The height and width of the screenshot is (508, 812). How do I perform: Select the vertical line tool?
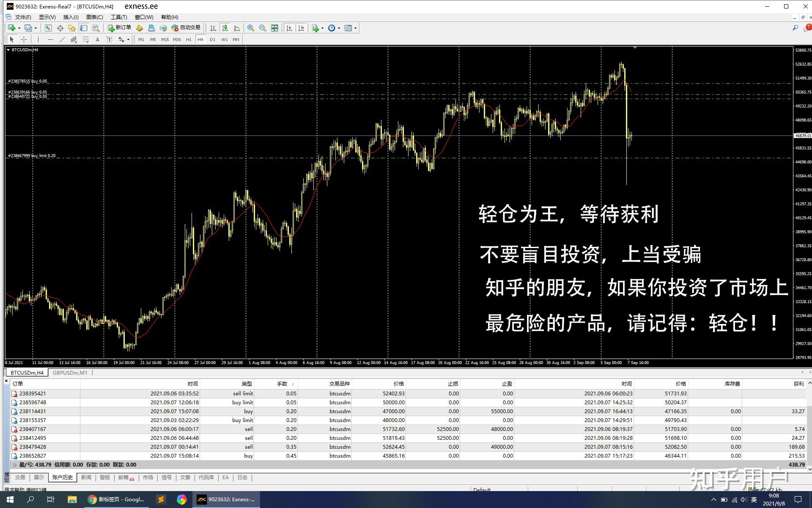(x=38, y=39)
